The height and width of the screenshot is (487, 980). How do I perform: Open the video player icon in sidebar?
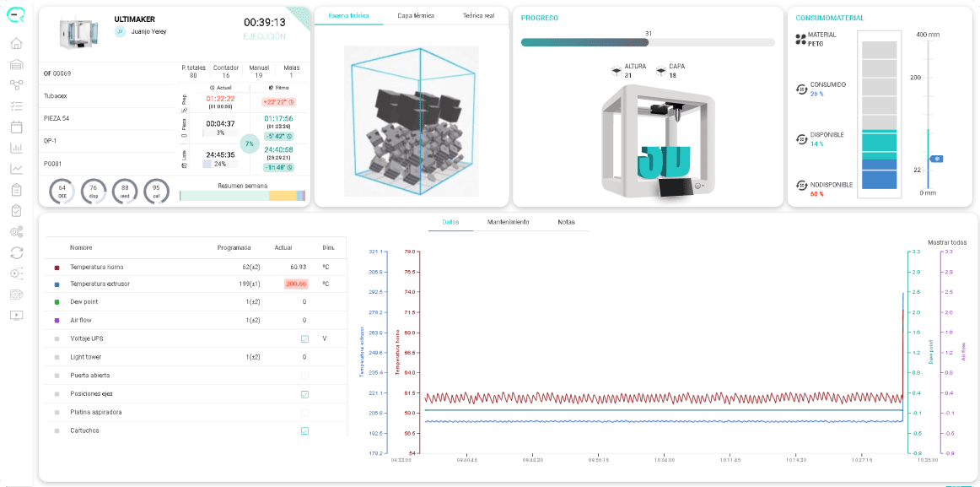pyautogui.click(x=17, y=315)
